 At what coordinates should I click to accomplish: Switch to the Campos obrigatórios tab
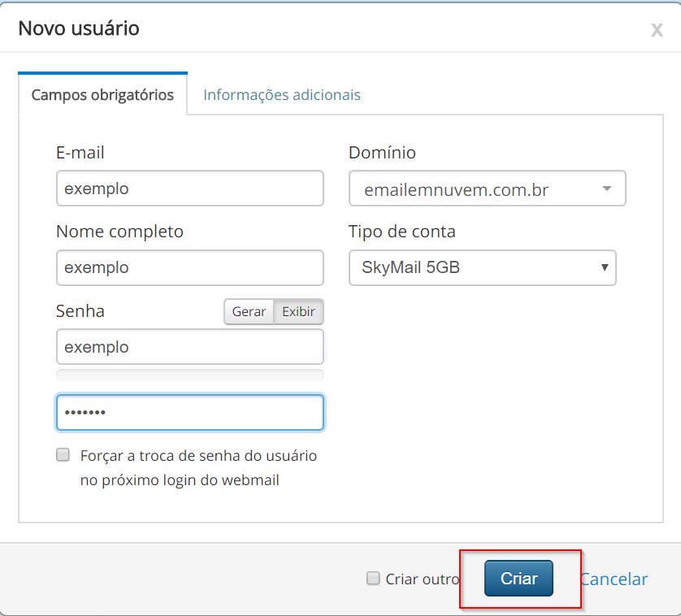102,95
